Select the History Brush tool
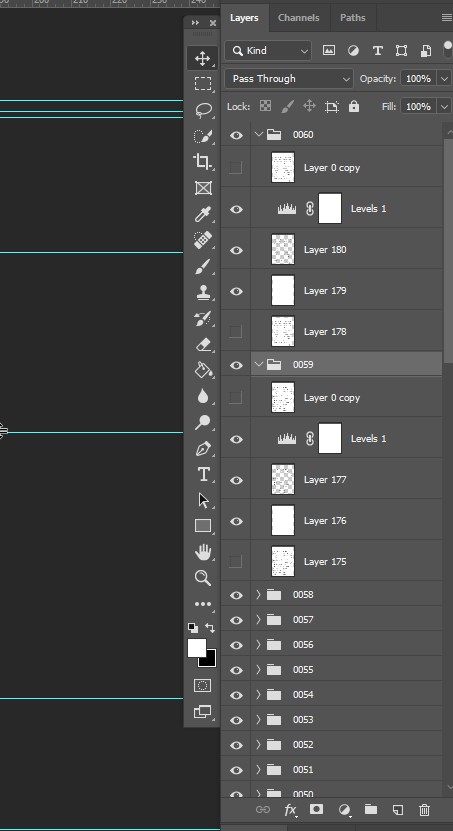The image size is (453, 831). coord(203,318)
